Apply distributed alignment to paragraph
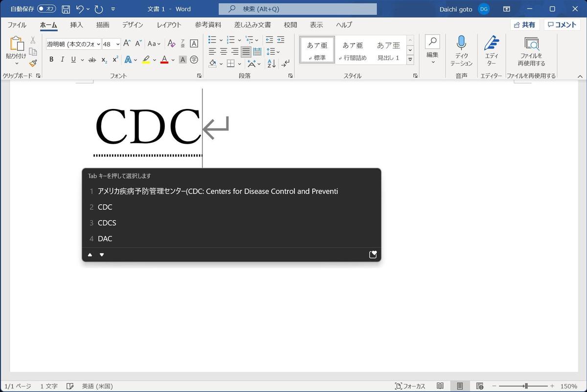The image size is (587, 392). pyautogui.click(x=257, y=51)
